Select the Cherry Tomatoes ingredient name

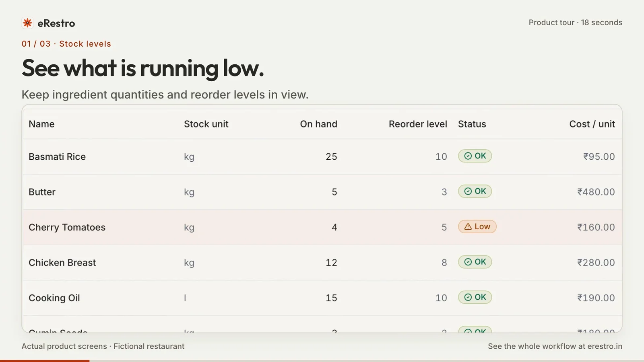click(x=67, y=228)
